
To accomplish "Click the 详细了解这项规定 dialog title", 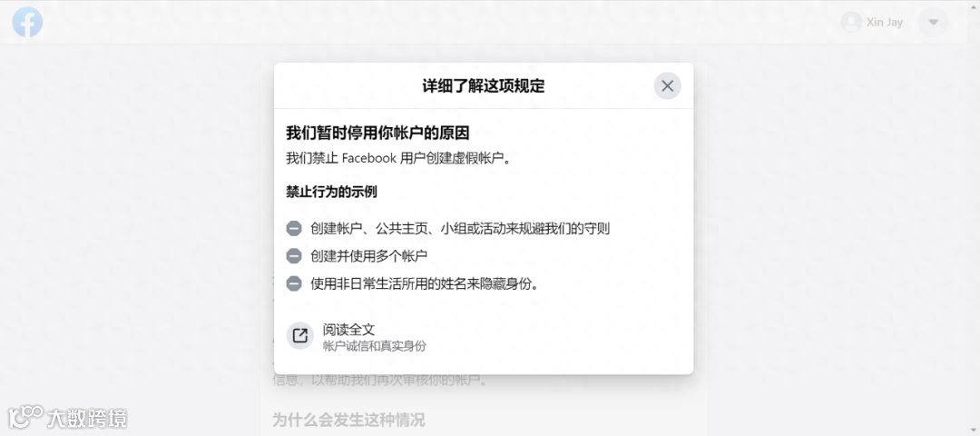I will 483,85.
